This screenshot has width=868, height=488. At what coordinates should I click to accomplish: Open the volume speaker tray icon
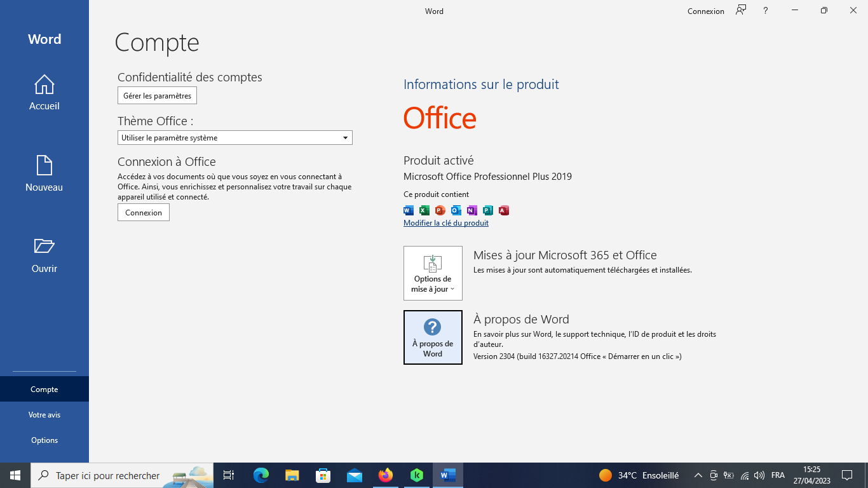tap(759, 475)
